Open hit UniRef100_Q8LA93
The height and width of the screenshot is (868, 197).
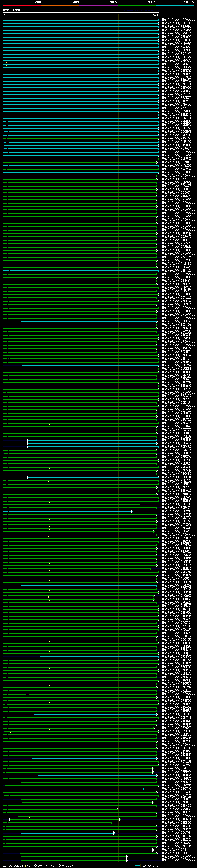[x=177, y=37]
